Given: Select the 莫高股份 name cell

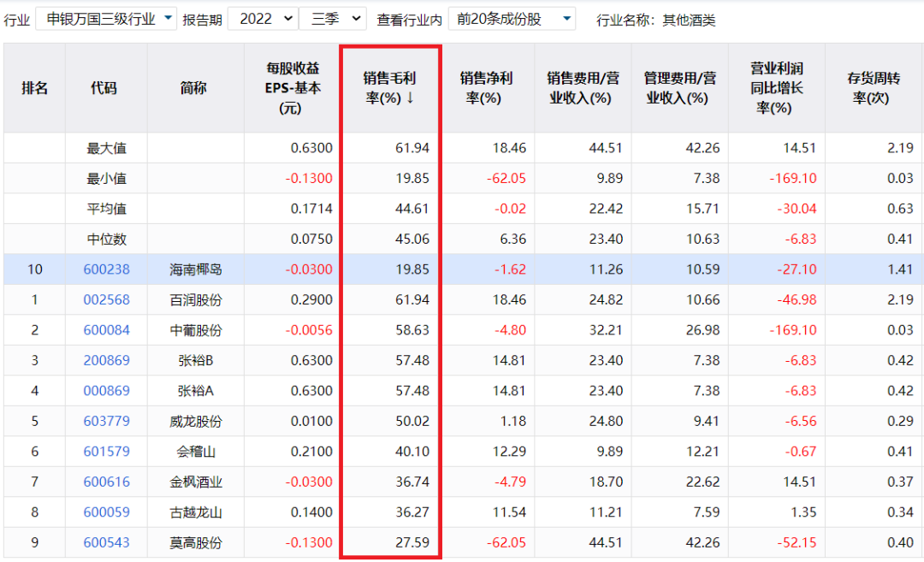Looking at the screenshot, I should (196, 542).
